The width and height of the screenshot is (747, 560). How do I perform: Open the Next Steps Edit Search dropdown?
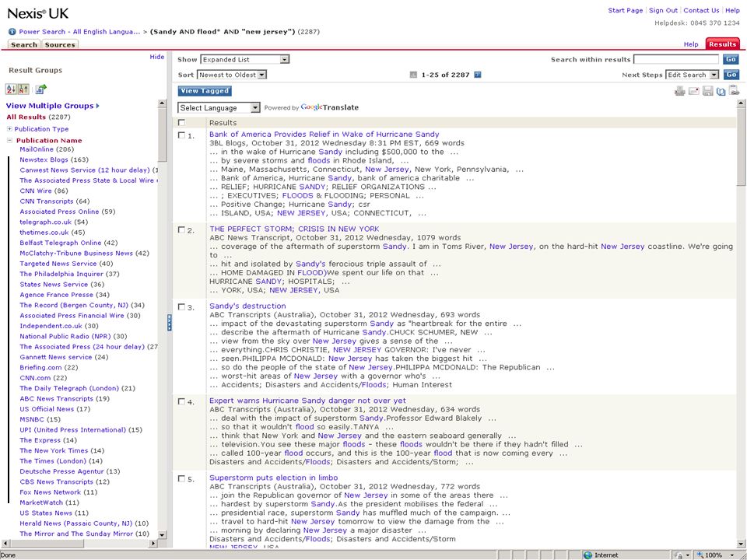coord(693,75)
